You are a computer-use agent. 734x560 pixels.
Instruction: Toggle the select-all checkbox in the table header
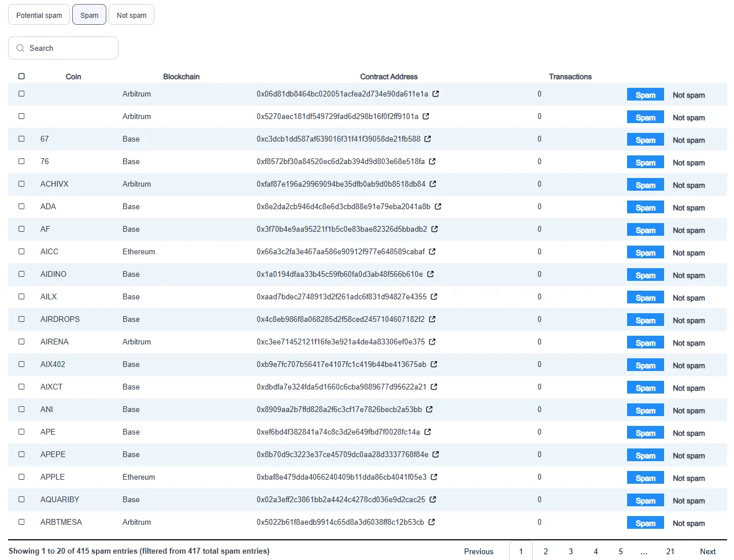coord(21,76)
